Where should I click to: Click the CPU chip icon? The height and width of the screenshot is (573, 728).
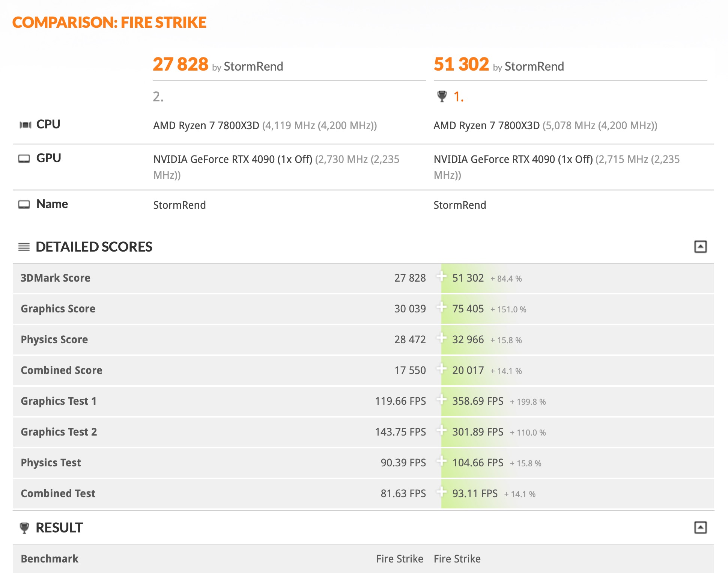coord(26,125)
